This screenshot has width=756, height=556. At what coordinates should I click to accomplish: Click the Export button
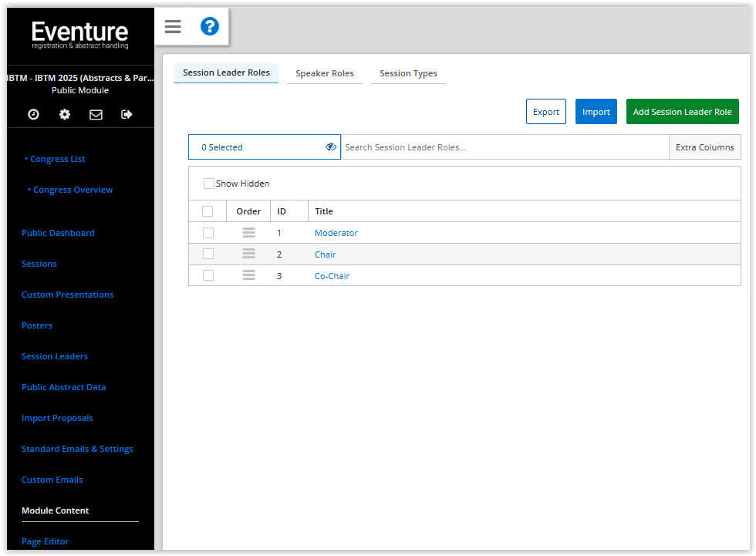[x=546, y=112]
